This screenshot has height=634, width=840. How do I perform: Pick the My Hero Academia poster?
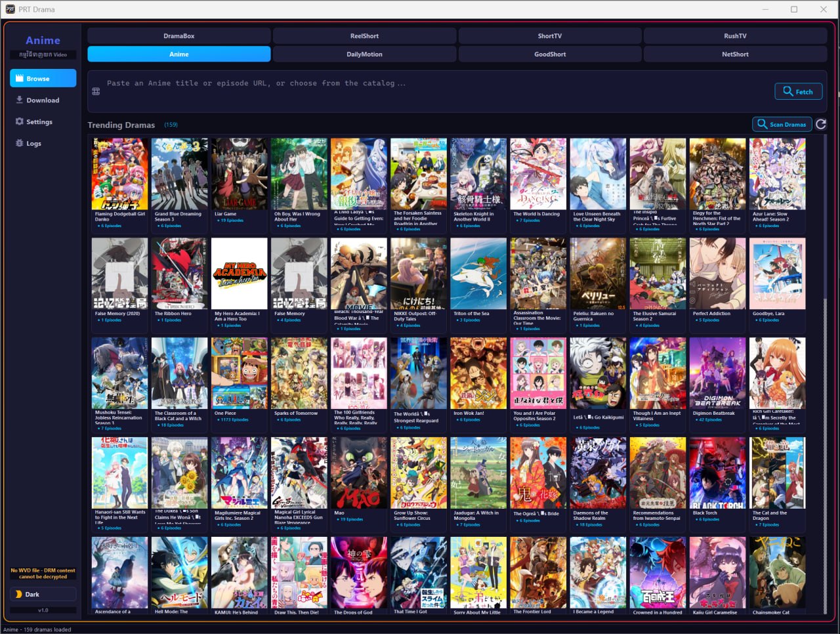point(240,273)
